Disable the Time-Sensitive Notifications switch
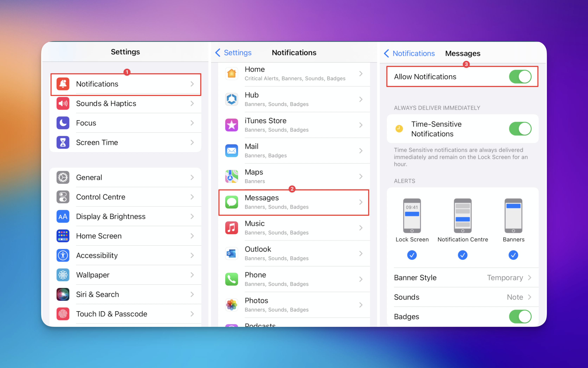The image size is (588, 368). 520,129
